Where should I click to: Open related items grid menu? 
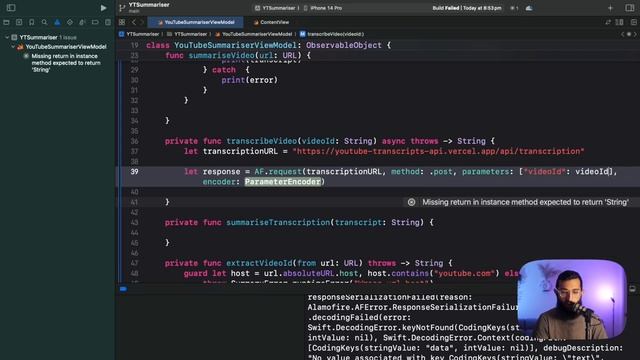(x=122, y=22)
